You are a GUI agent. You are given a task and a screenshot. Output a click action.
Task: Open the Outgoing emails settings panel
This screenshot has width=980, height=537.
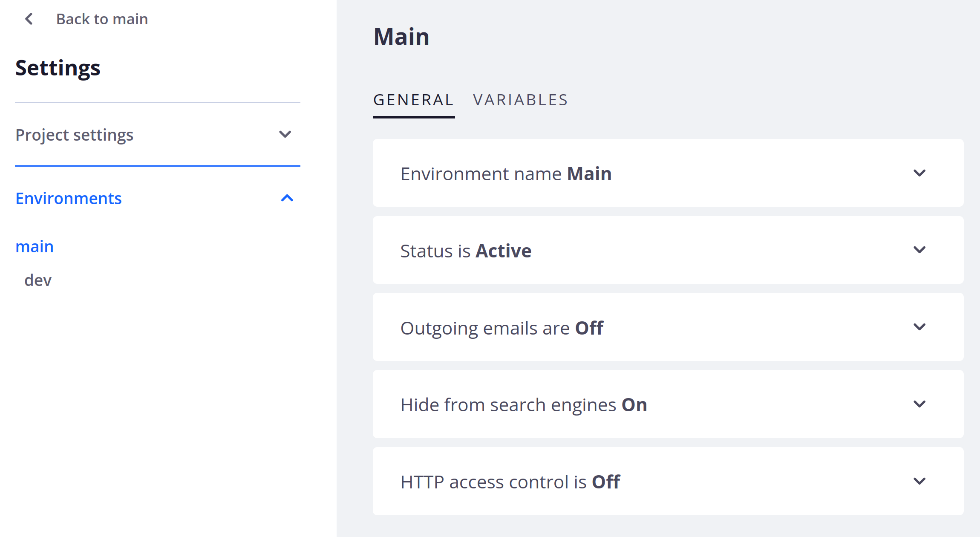click(919, 327)
